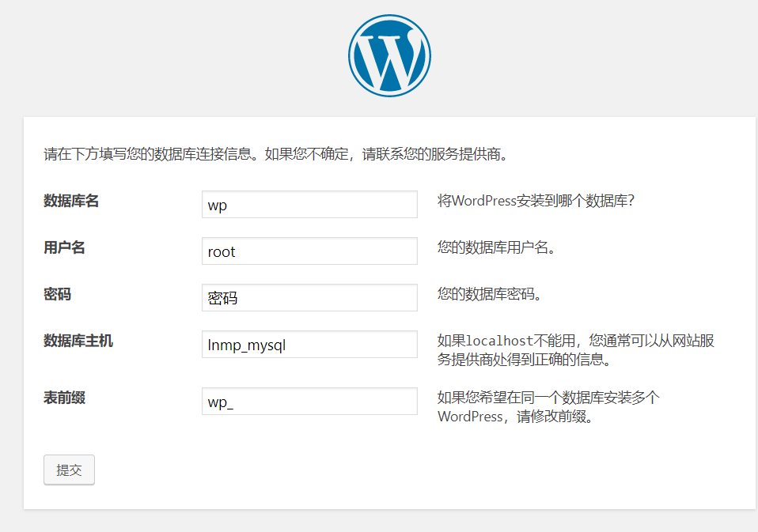Screen dimensions: 758x532
Task: Click the database host field showing lnmp_mysql
Action: (x=309, y=344)
